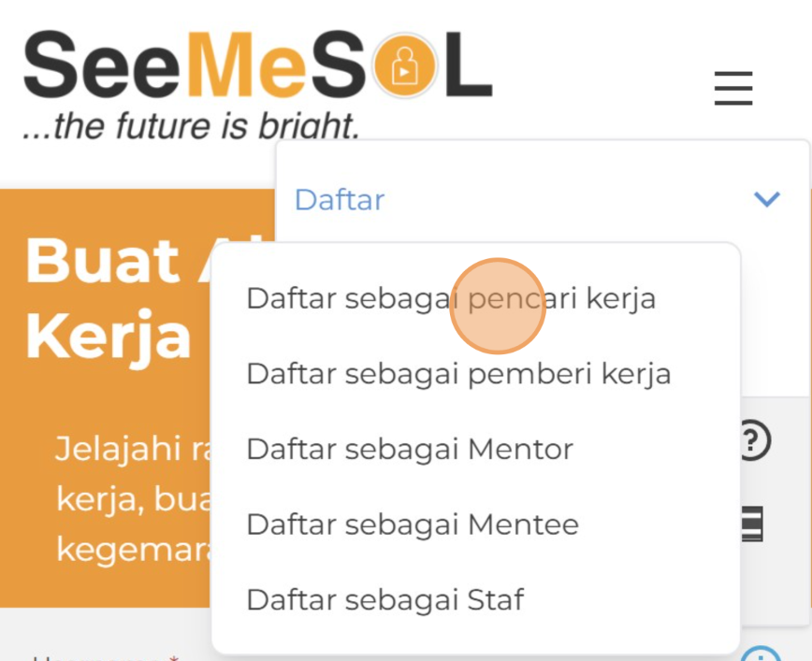The width and height of the screenshot is (812, 661).
Task: Click the 'Jelajahi' banner paragraph text
Action: click(131, 448)
